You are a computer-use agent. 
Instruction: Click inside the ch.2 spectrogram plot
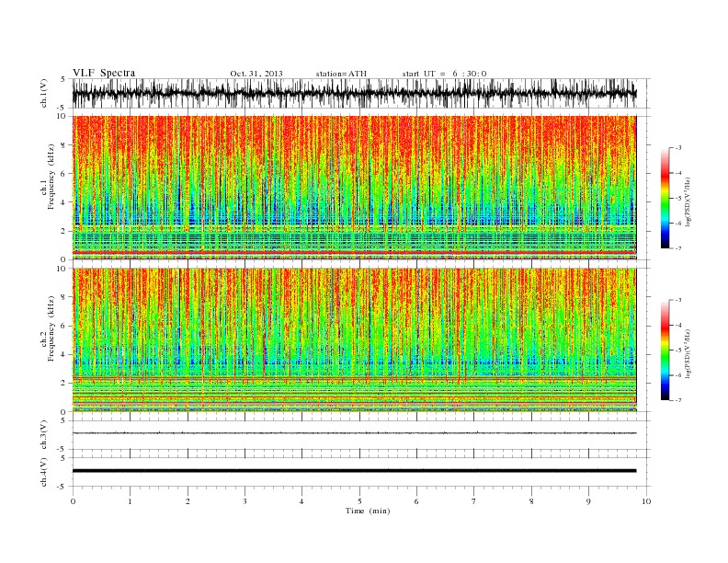point(354,339)
